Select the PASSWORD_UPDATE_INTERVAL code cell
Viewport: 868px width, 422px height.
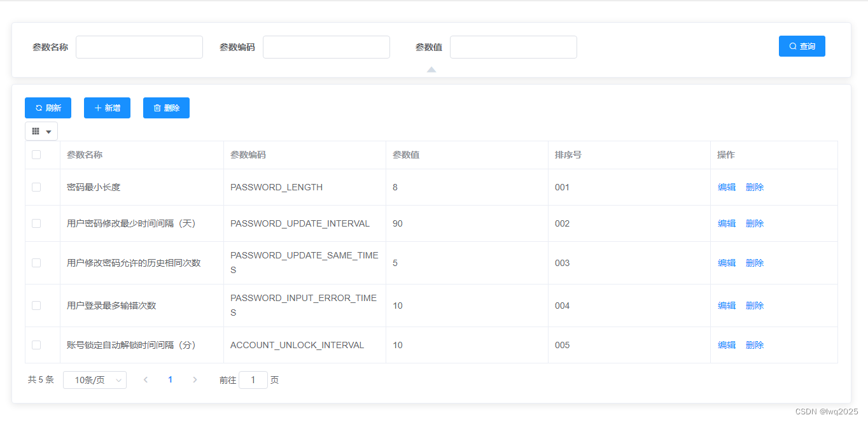[305, 223]
